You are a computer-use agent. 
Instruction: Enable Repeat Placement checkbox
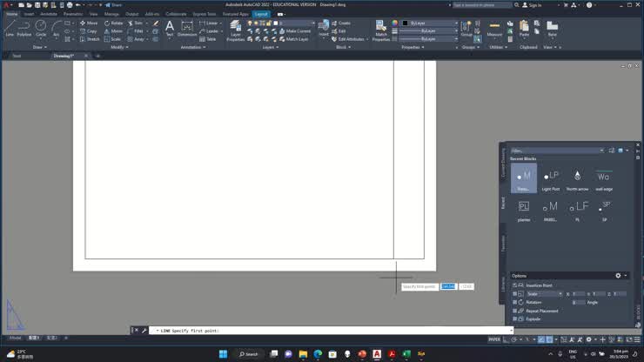coord(514,311)
